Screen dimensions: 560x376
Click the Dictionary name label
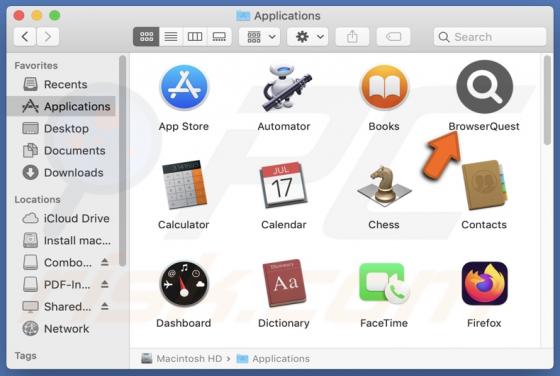pos(284,323)
